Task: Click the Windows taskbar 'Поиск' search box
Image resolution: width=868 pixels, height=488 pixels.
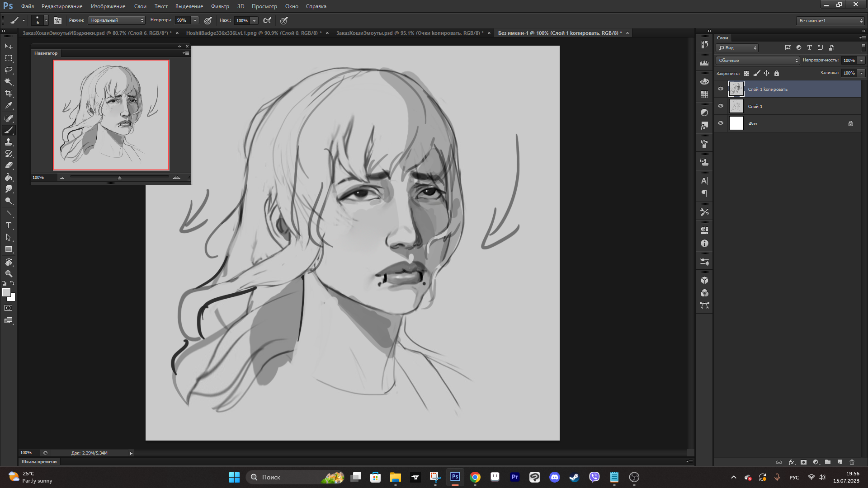Action: pyautogui.click(x=289, y=477)
